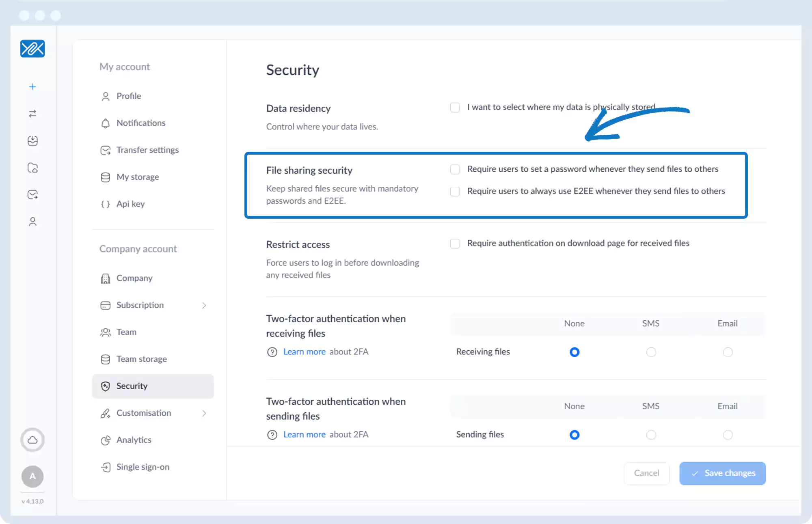Go to Single sign-on settings
This screenshot has width=812, height=524.
(x=143, y=467)
